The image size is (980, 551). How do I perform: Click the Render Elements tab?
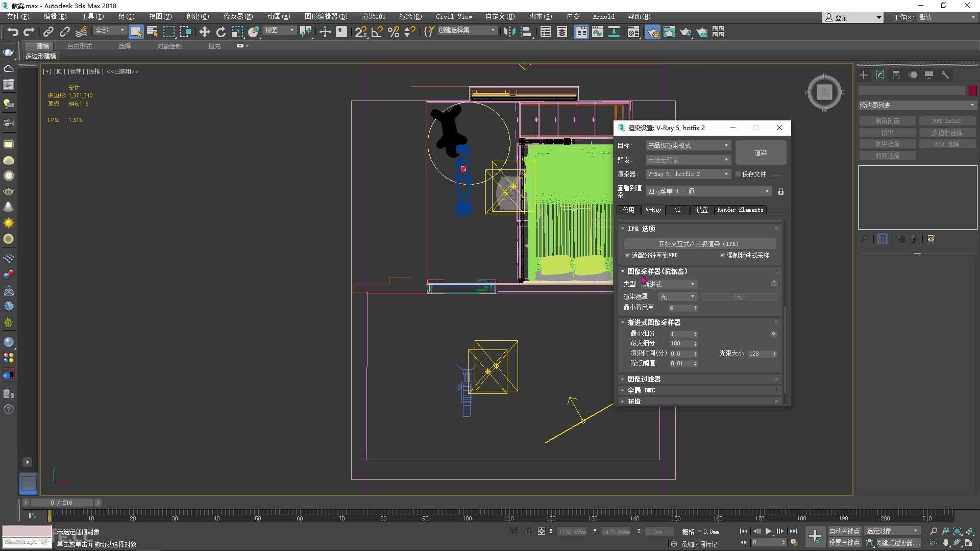click(x=740, y=209)
